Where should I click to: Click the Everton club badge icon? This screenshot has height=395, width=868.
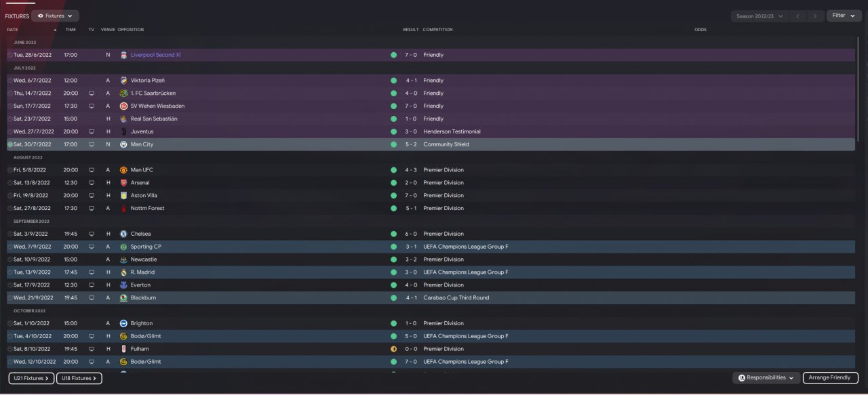click(x=123, y=285)
